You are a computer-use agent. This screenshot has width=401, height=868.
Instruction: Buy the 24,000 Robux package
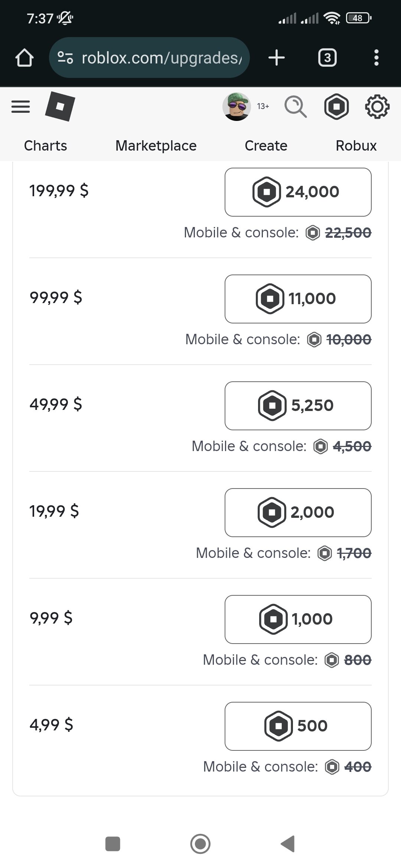click(x=298, y=192)
